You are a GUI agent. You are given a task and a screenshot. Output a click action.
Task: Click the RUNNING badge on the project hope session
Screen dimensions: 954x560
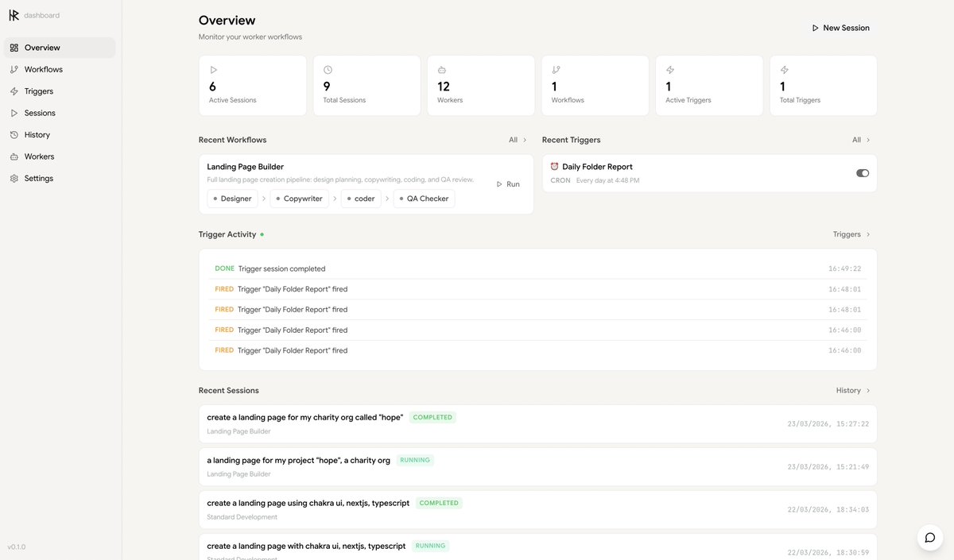415,460
